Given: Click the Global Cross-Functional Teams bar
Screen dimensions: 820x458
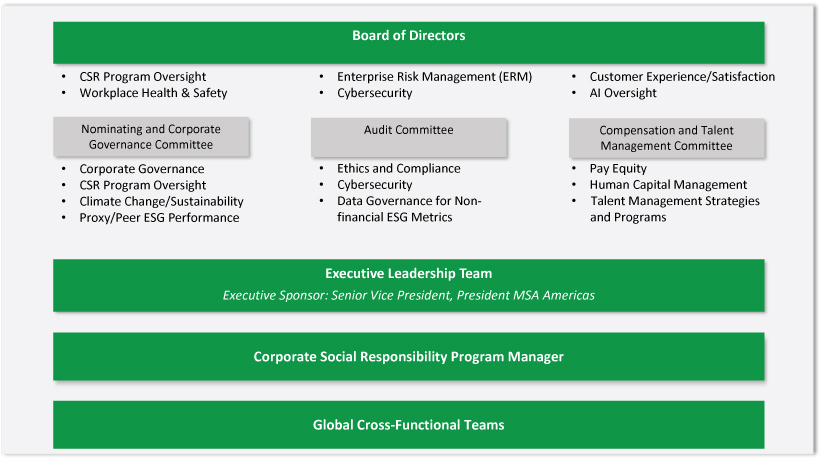Looking at the screenshot, I should coord(408,425).
